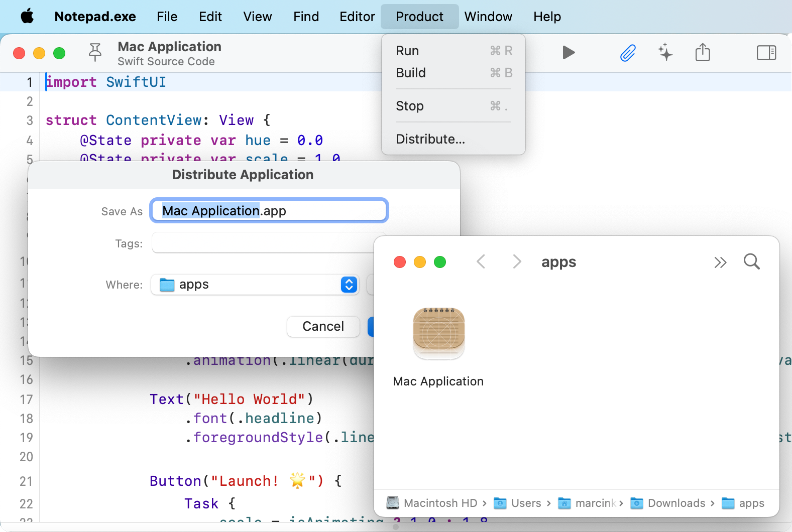This screenshot has height=532, width=792.
Task: Click the Cancel button in the dialog
Action: pyautogui.click(x=323, y=327)
